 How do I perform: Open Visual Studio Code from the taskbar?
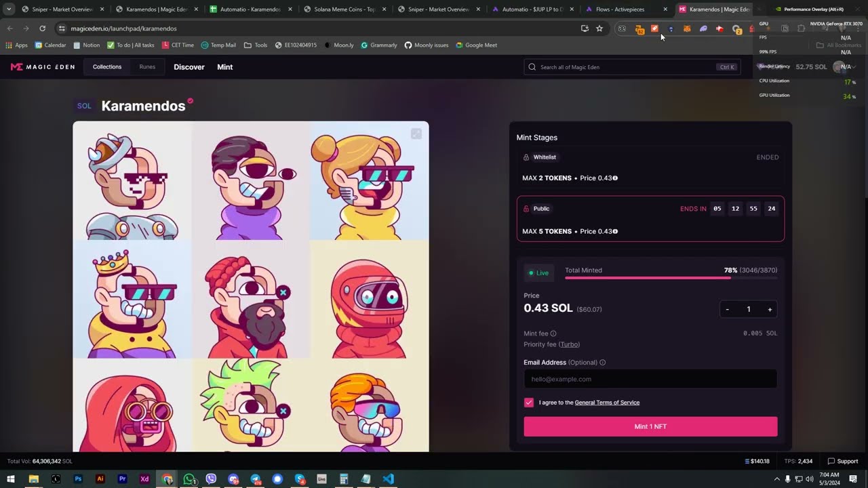(x=388, y=479)
